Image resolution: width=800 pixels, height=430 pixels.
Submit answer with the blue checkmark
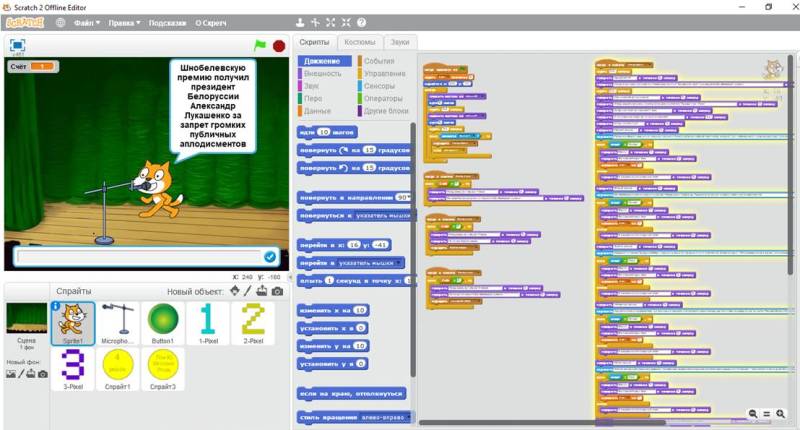269,257
